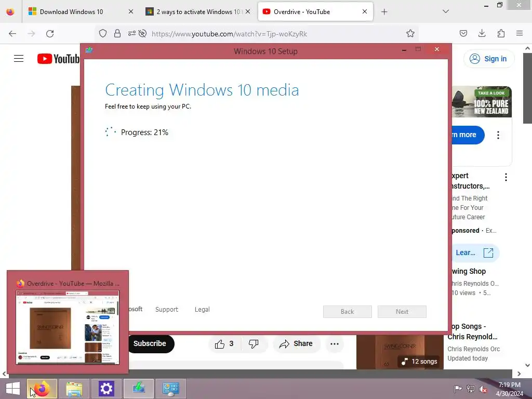Open File Explorer from the taskbar

[x=74, y=389]
